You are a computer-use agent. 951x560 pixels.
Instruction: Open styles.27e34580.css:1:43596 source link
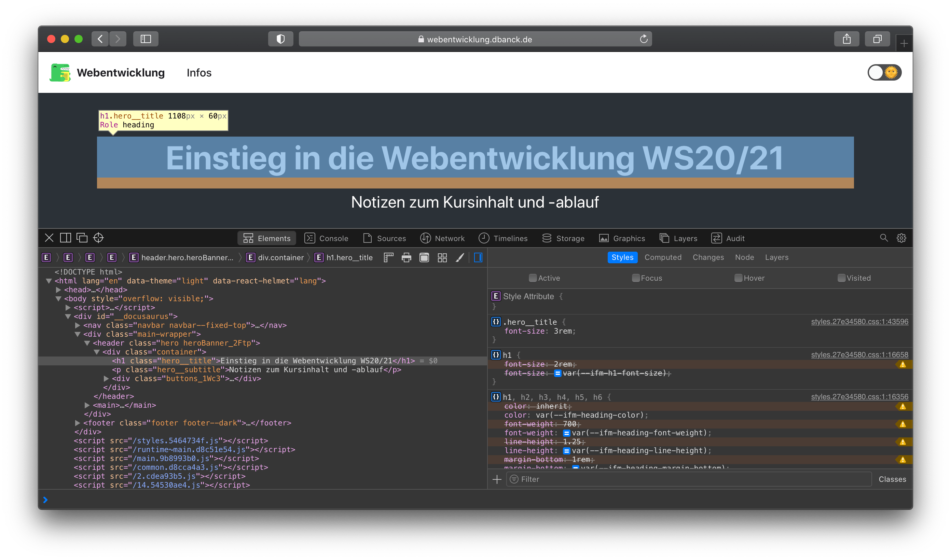pyautogui.click(x=859, y=322)
